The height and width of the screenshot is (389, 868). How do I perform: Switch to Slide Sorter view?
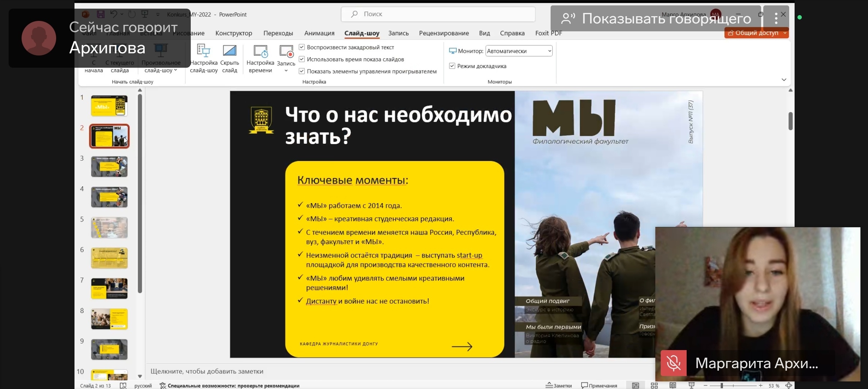[x=654, y=385]
